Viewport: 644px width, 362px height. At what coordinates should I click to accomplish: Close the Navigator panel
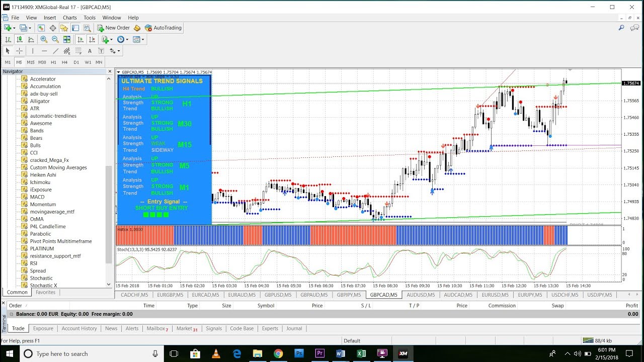[110, 71]
